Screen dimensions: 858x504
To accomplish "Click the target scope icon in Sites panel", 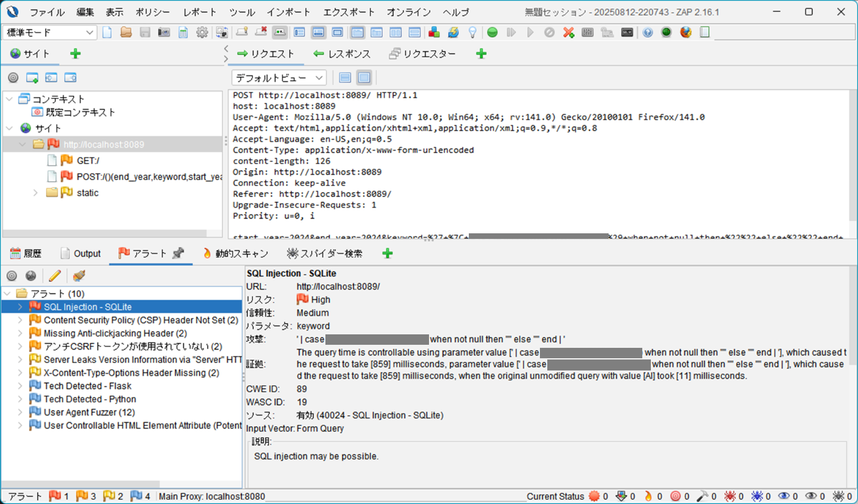I will [x=13, y=78].
